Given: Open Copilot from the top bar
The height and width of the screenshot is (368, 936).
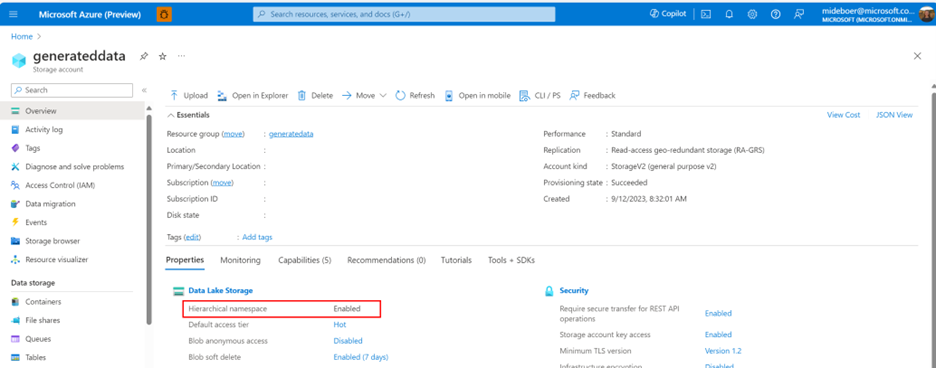Looking at the screenshot, I should (668, 14).
